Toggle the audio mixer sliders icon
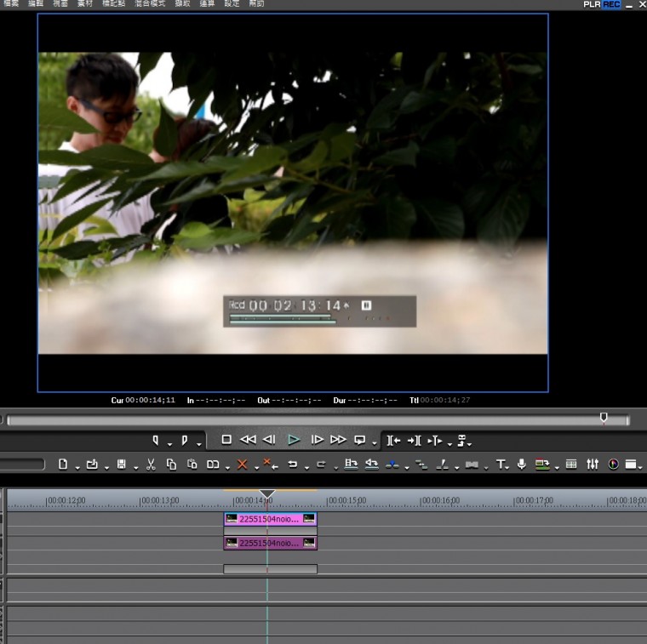 [592, 464]
